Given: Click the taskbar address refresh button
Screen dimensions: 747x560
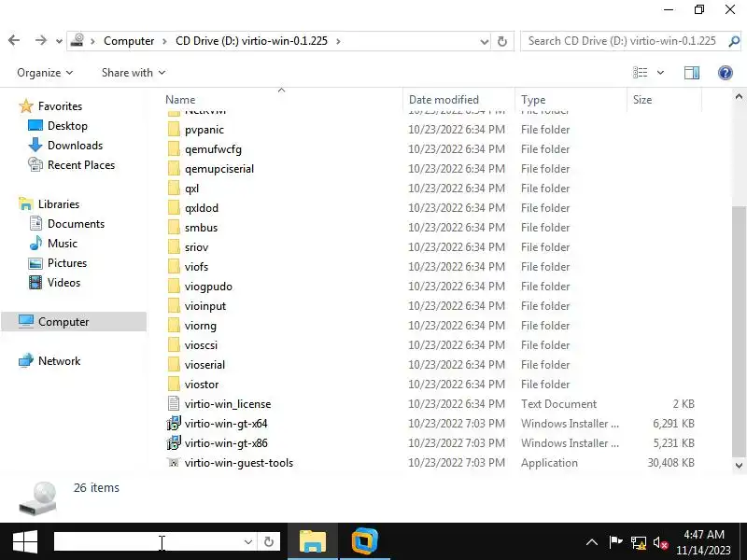Looking at the screenshot, I should (269, 542).
